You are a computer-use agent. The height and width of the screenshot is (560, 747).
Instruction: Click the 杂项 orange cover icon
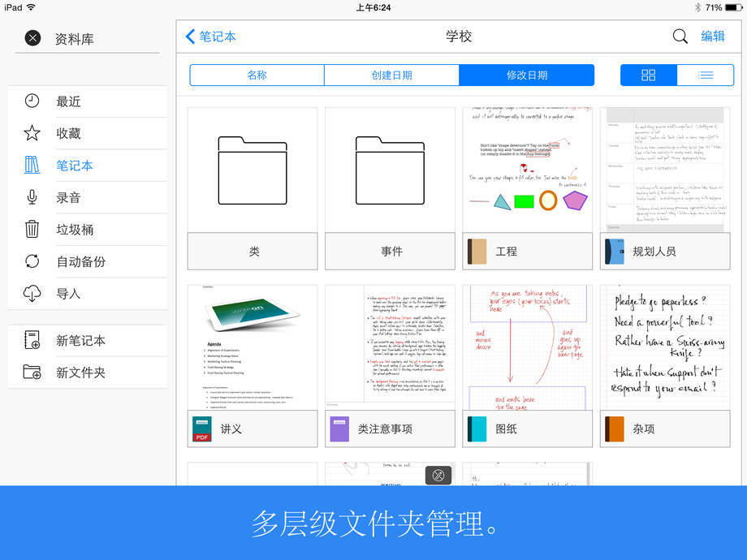pyautogui.click(x=614, y=429)
